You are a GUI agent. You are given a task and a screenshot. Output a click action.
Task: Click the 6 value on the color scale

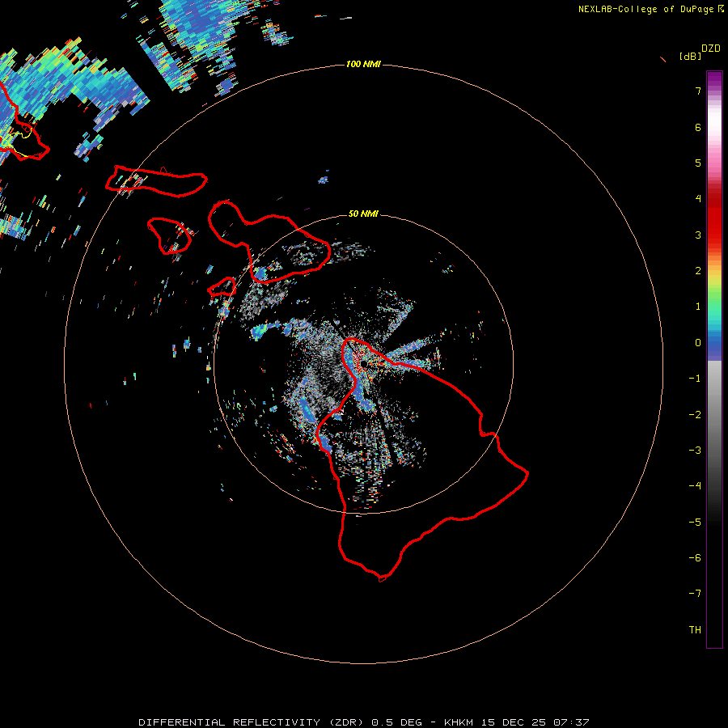[697, 127]
